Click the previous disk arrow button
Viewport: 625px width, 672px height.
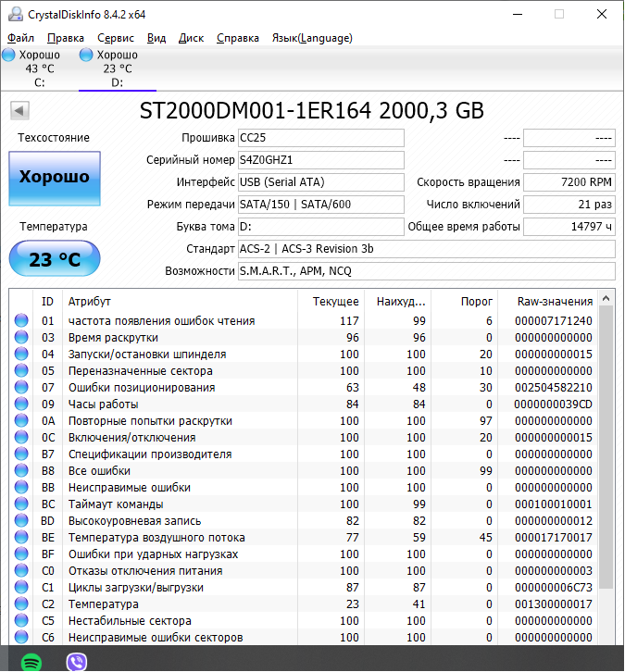pos(19,111)
